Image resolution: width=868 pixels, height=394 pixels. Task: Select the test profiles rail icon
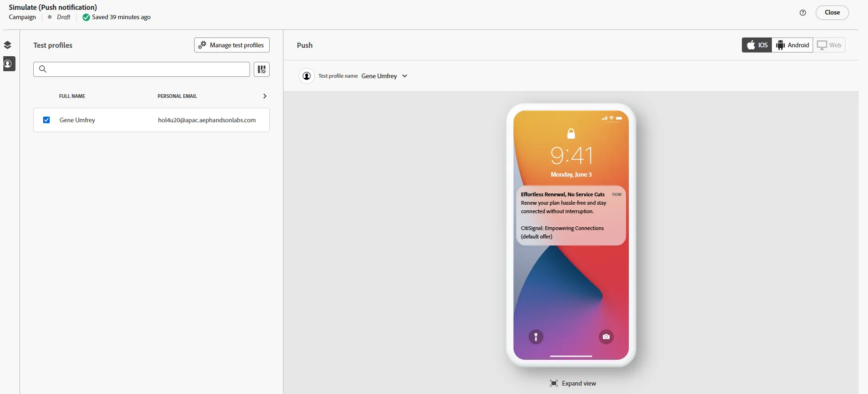pos(9,64)
